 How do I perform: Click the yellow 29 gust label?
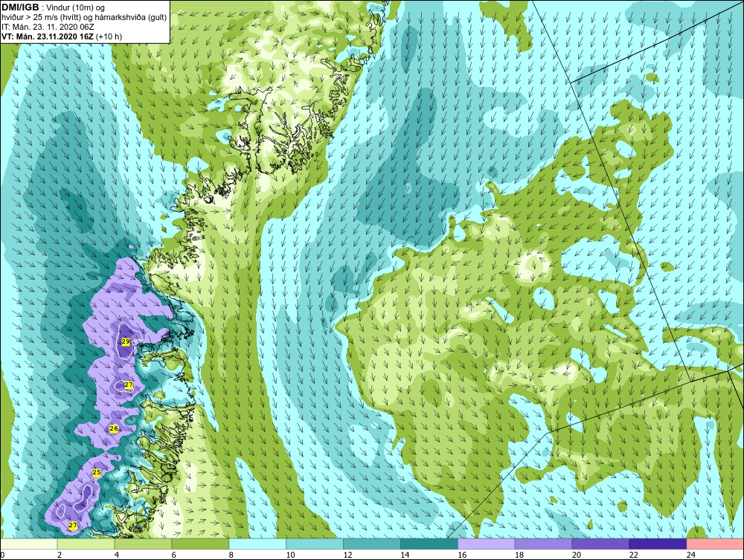tap(126, 341)
